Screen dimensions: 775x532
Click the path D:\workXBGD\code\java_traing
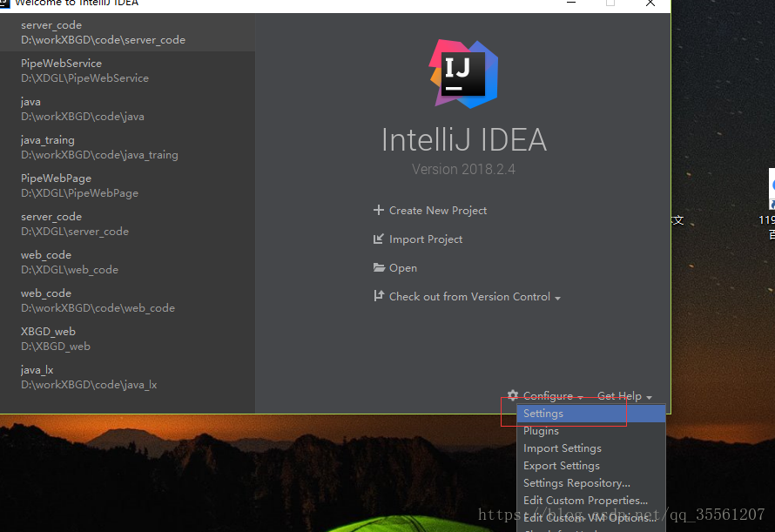coord(99,155)
